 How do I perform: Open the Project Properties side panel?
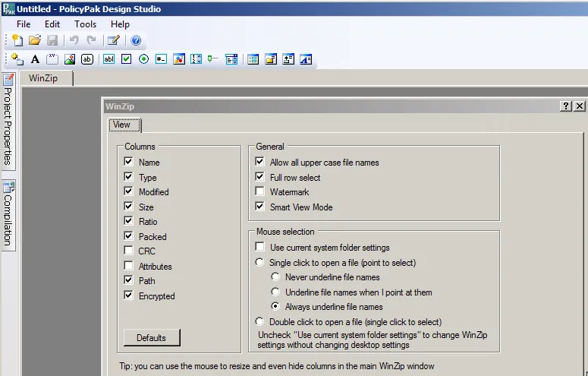point(8,120)
